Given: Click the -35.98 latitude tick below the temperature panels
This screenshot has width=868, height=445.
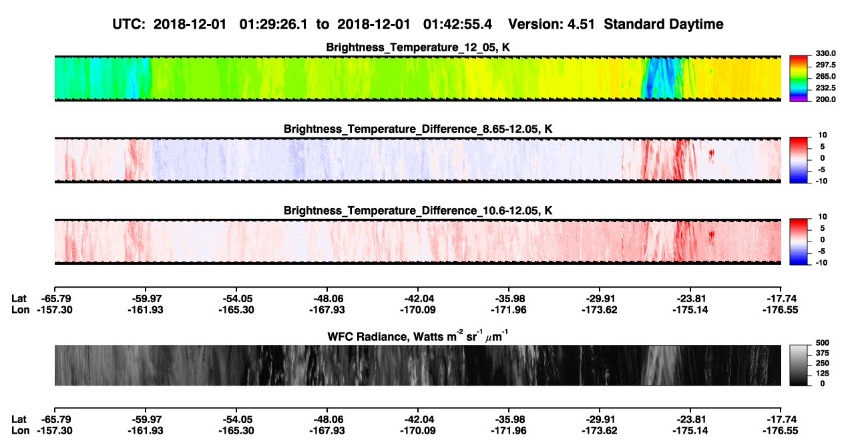Looking at the screenshot, I should [509, 298].
